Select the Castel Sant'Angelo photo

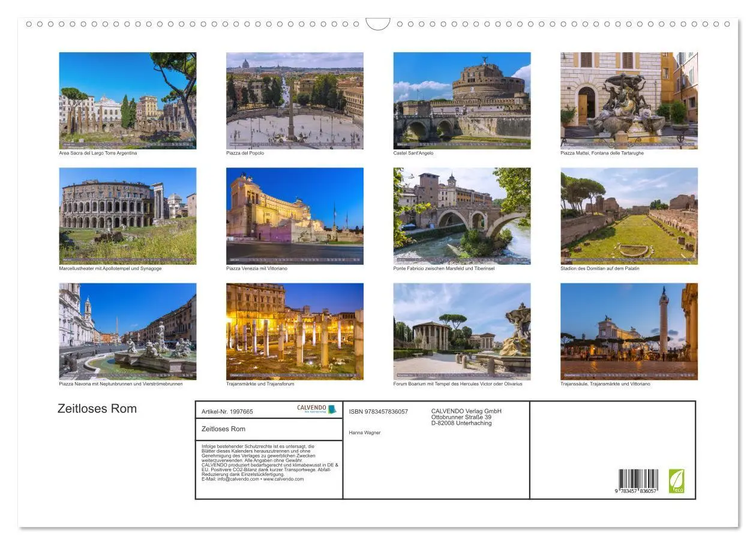[x=462, y=100]
